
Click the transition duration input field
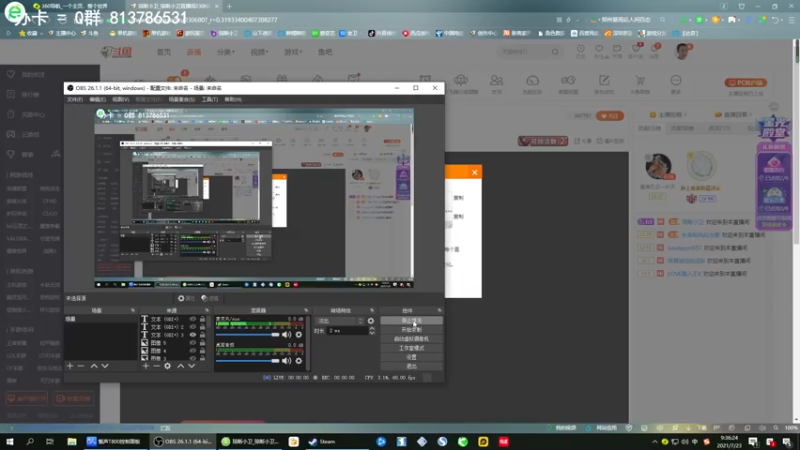348,331
